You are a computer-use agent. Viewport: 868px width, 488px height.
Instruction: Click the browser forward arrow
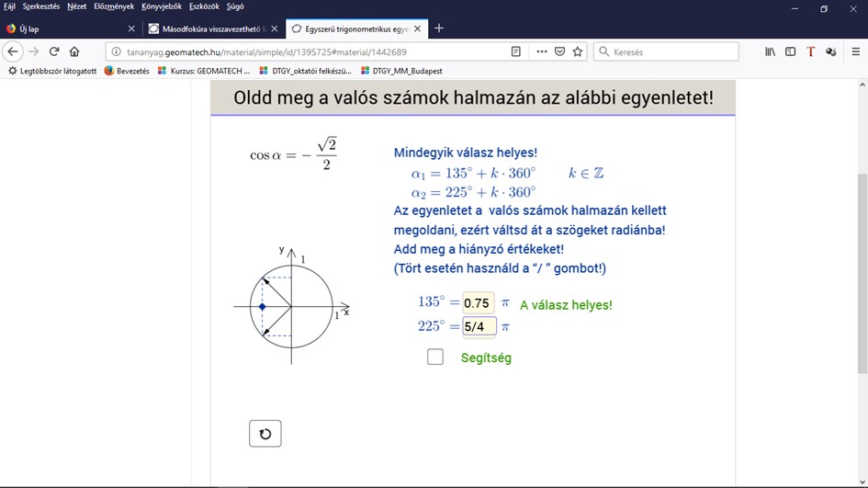tap(34, 51)
